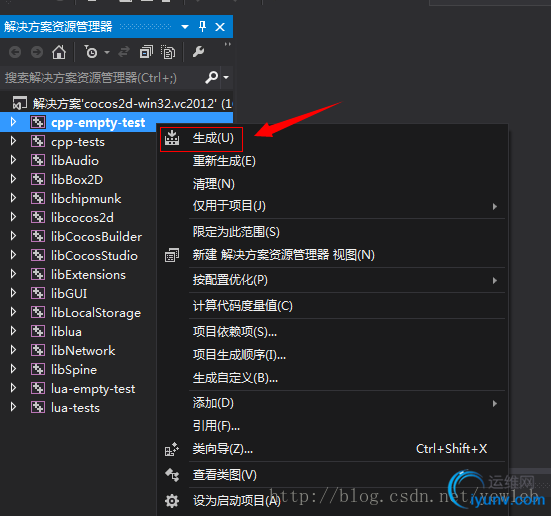Expand the libcocos2d project

13,217
